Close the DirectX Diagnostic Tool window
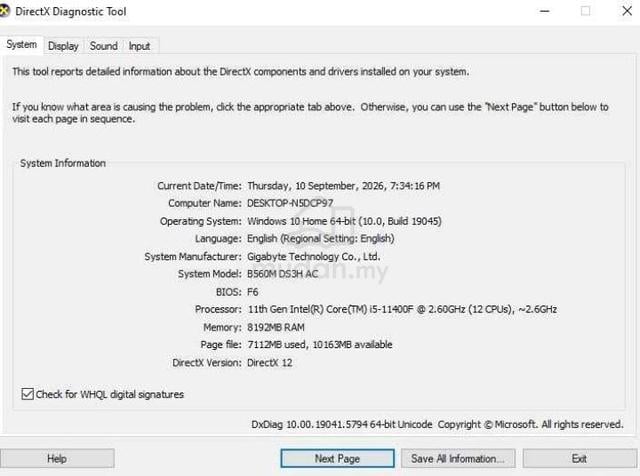Screen dimensions: 640x476 coord(627,11)
